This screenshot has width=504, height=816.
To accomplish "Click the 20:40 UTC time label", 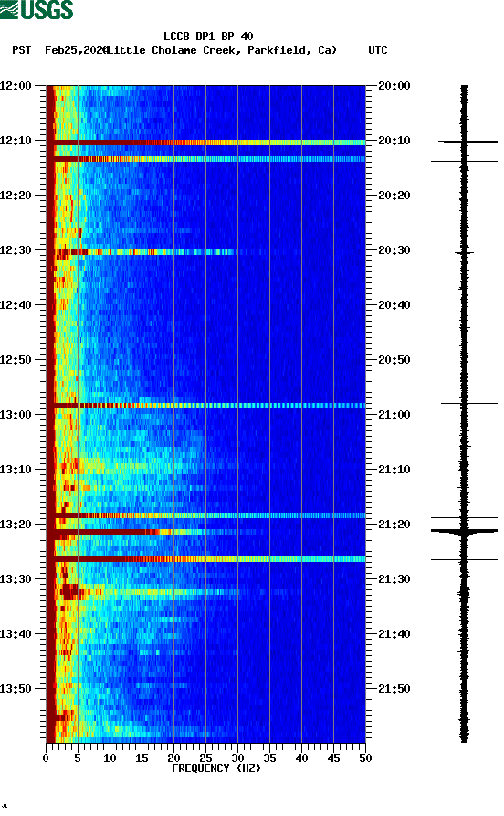I will pos(394,305).
